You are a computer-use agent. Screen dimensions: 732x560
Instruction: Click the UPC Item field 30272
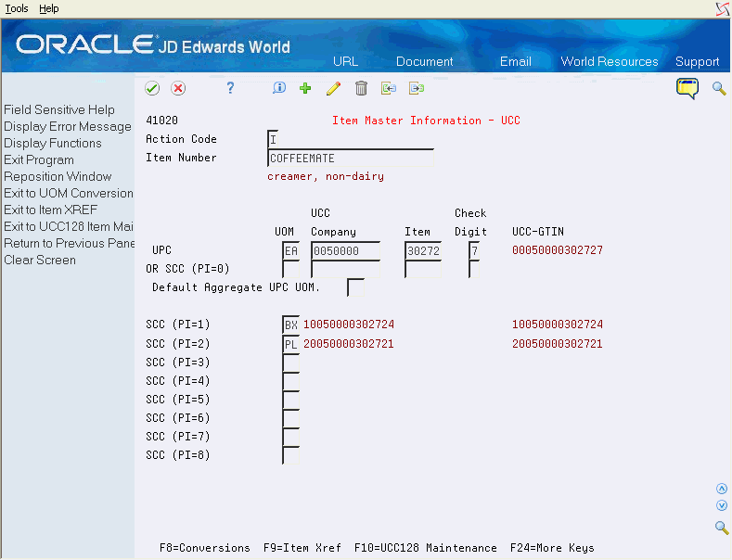coord(423,251)
